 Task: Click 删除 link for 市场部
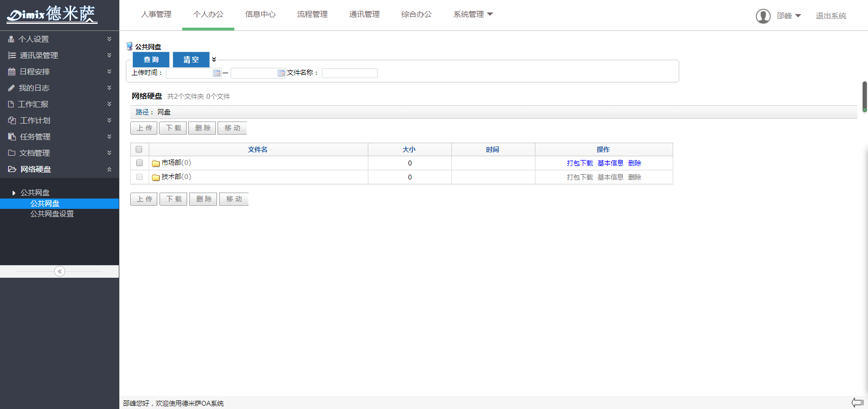[x=635, y=163]
